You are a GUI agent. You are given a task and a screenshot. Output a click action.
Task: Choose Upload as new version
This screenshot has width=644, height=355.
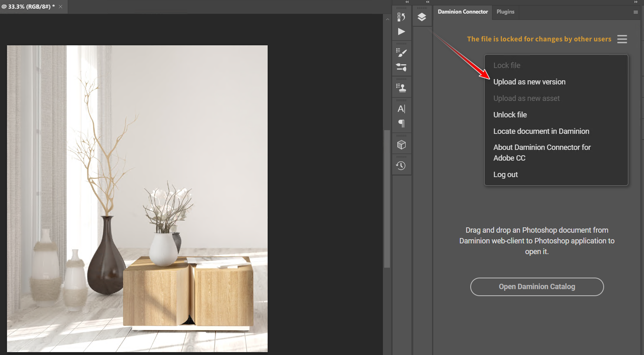529,82
